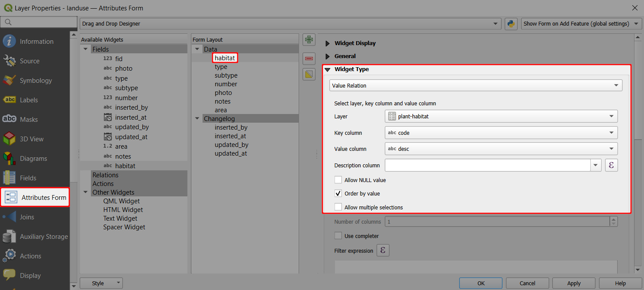The image size is (644, 290).
Task: Collapse the Other Widgets tree group
Action: coord(86,192)
